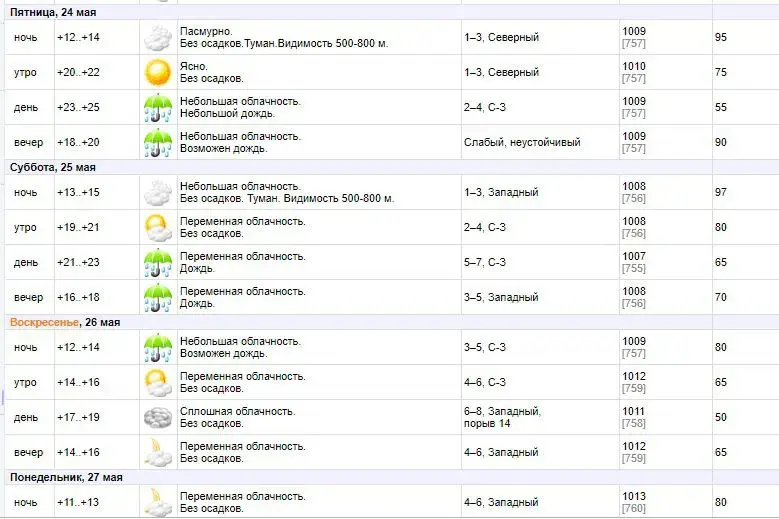The height and width of the screenshot is (519, 779).
Task: Select the 'Понедельник, 27 мая' header
Action: pos(66,477)
